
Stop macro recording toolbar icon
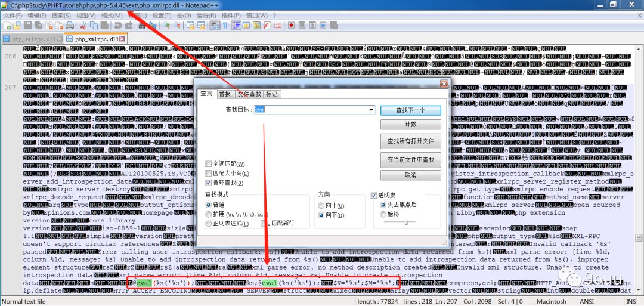click(x=302, y=26)
